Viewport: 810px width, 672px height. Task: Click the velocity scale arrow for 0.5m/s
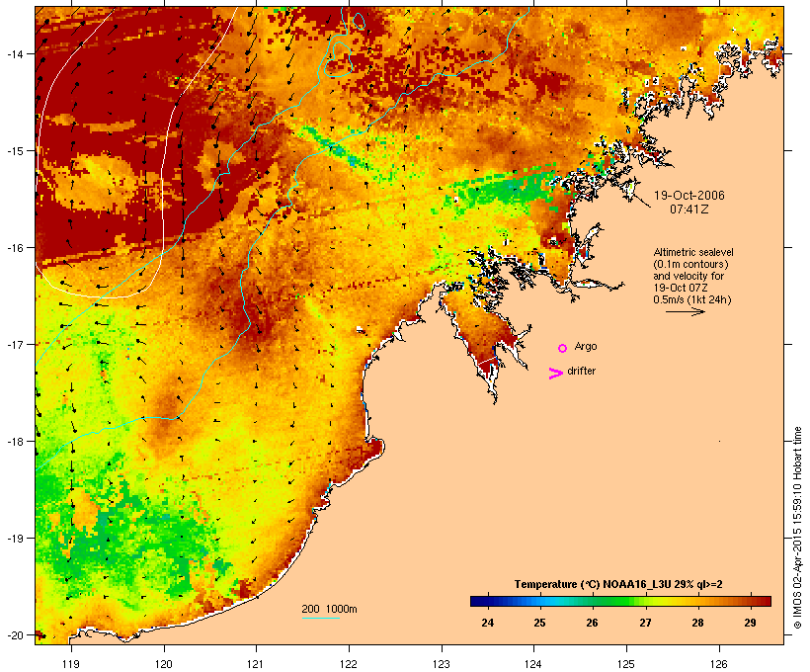[685, 311]
